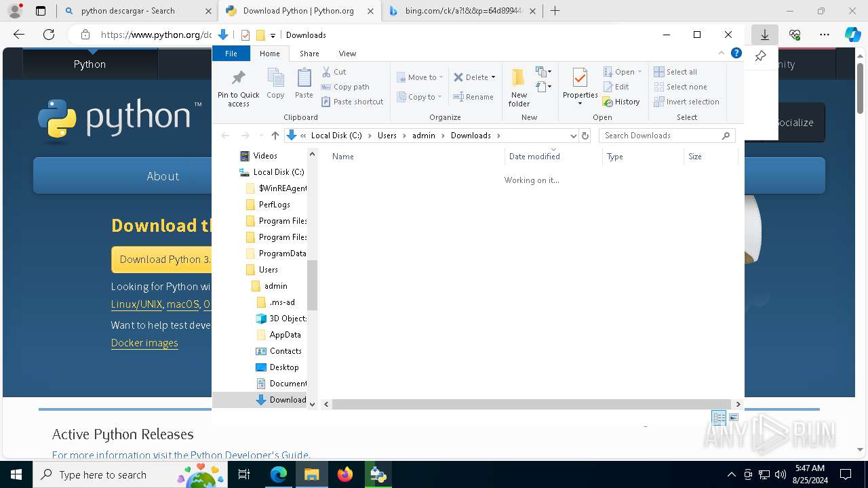
Task: Refresh the Downloads address bar
Action: coord(585,136)
